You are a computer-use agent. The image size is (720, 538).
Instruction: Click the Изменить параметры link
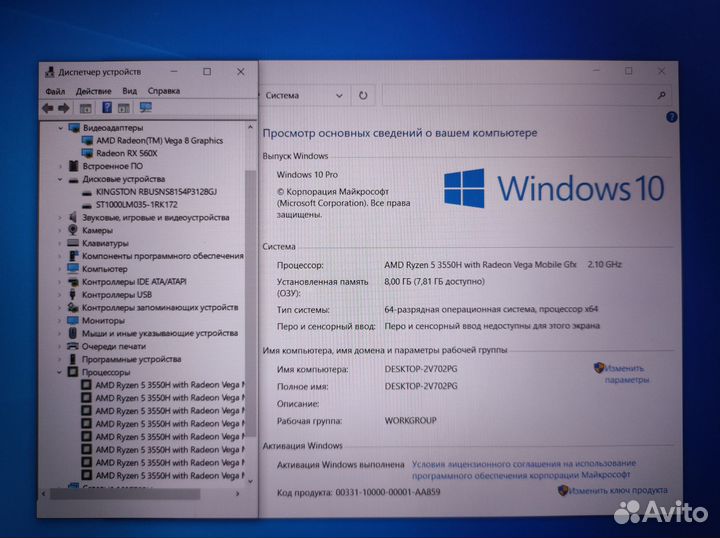click(626, 374)
